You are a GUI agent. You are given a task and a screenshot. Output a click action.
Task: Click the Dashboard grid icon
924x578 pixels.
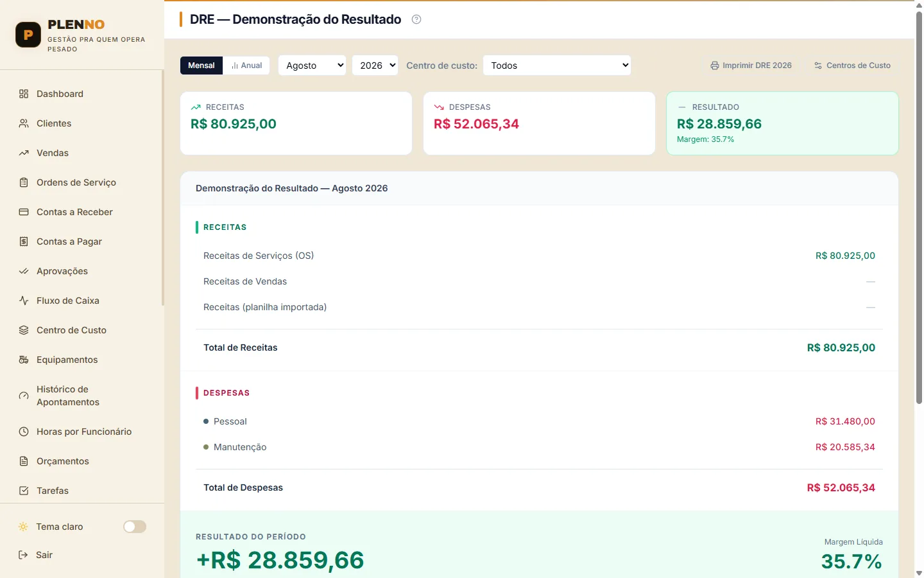[x=24, y=94]
